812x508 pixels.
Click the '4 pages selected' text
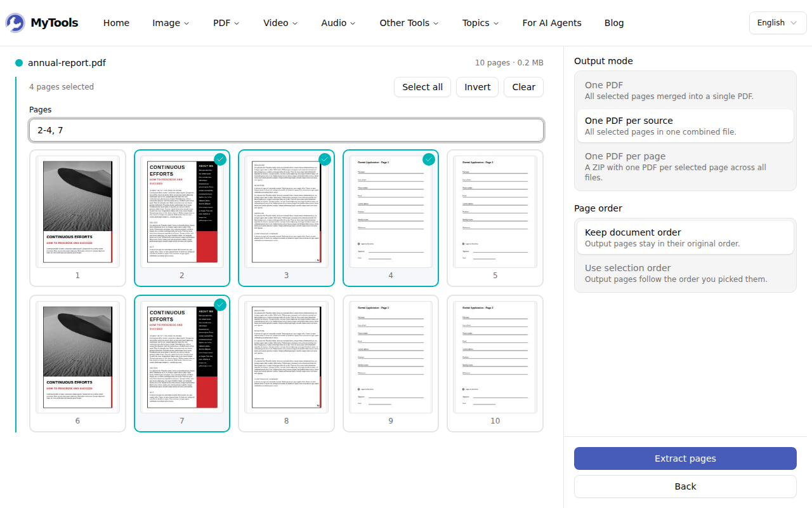62,87
